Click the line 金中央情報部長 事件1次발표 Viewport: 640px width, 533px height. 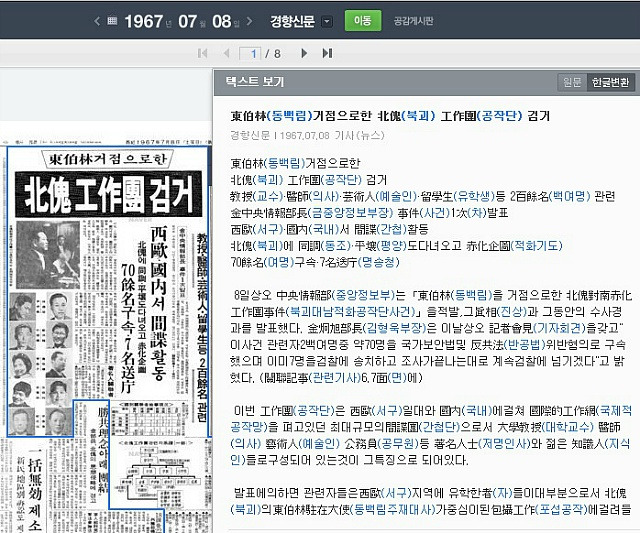(x=369, y=213)
